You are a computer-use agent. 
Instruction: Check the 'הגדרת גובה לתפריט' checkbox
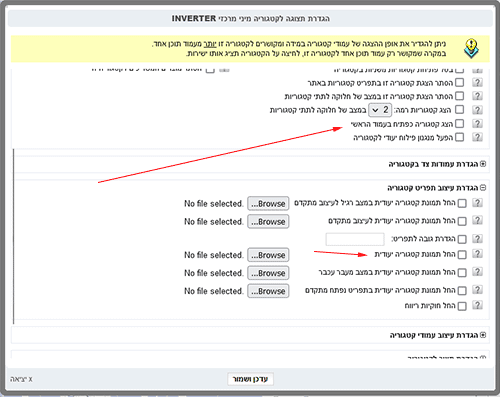462,239
